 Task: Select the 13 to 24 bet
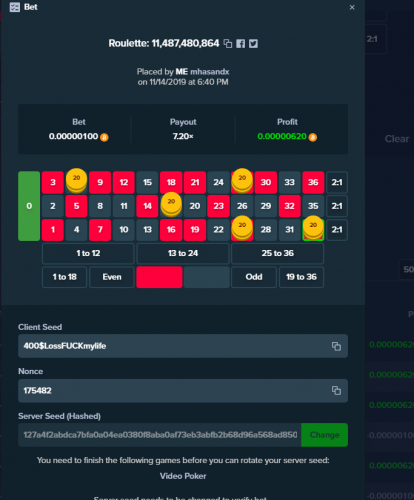click(183, 253)
